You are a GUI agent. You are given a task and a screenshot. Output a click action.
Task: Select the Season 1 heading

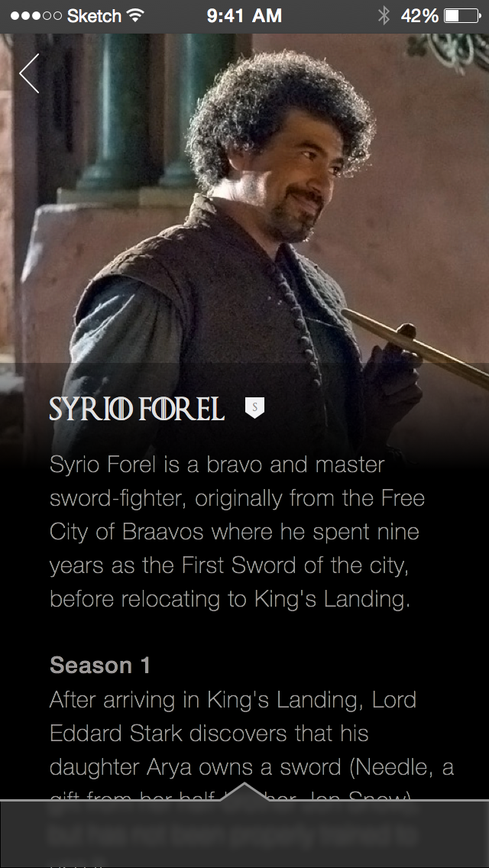(100, 666)
